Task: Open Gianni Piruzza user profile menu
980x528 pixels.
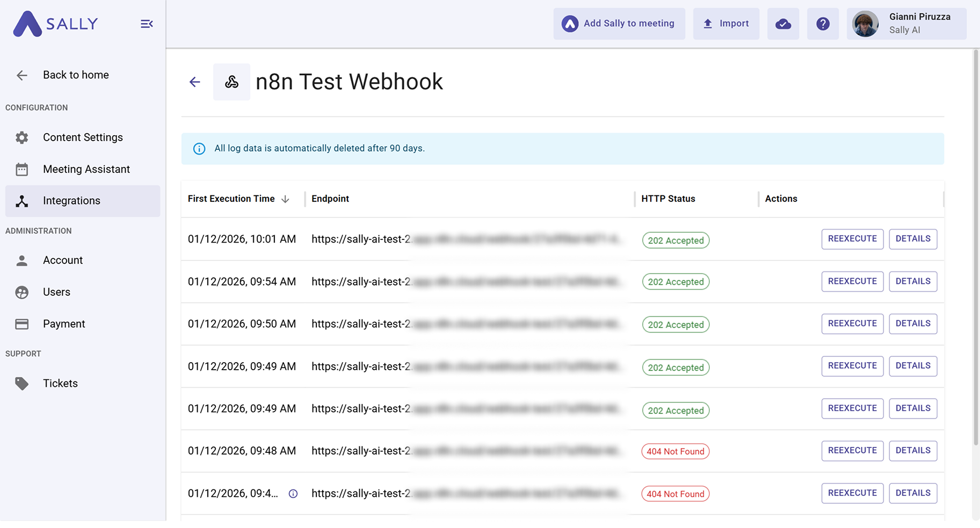Action: (906, 24)
